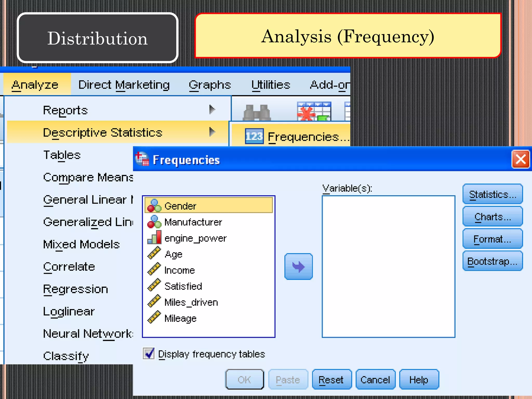Select Generalized Linear Models menu entry
Viewport: 532px width, 399px height.
click(88, 222)
